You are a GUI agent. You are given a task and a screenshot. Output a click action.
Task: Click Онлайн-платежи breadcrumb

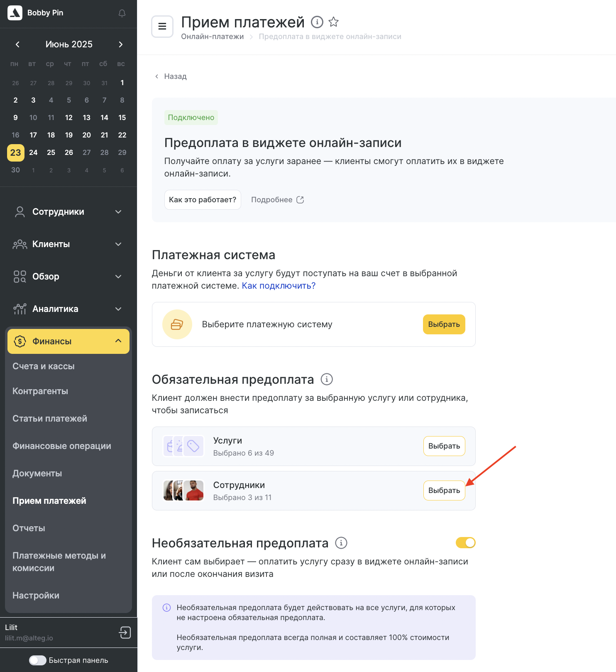pos(213,37)
